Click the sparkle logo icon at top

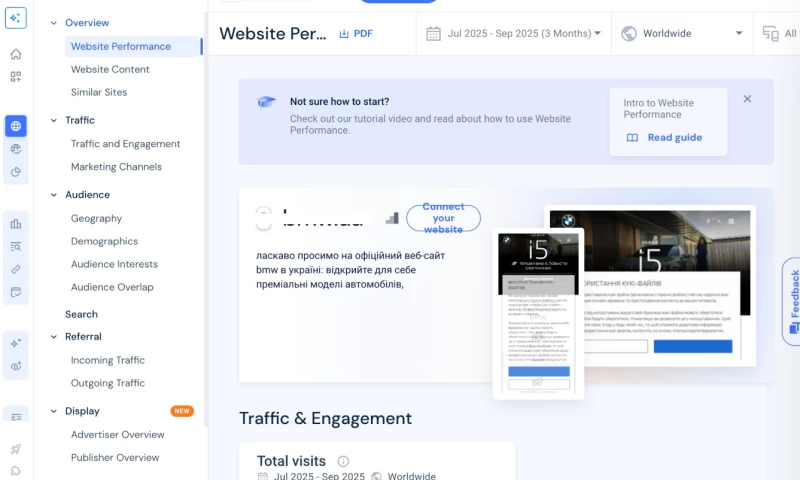point(16,18)
